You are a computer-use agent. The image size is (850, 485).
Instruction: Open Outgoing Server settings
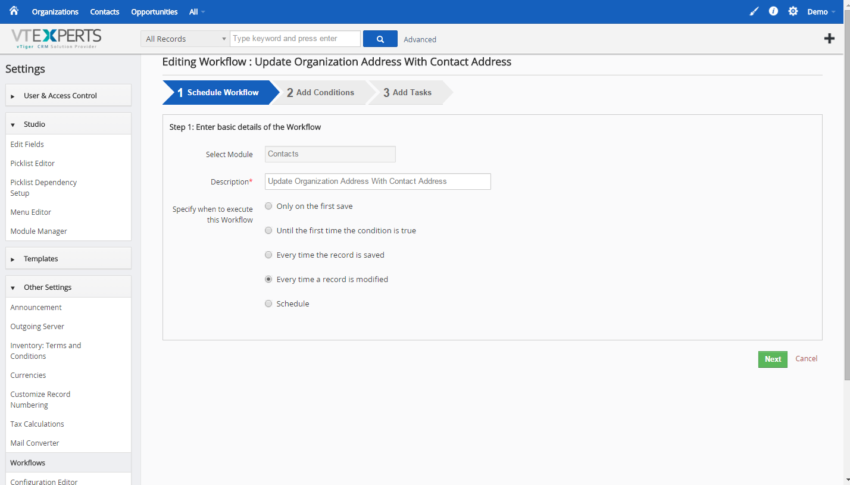click(37, 326)
